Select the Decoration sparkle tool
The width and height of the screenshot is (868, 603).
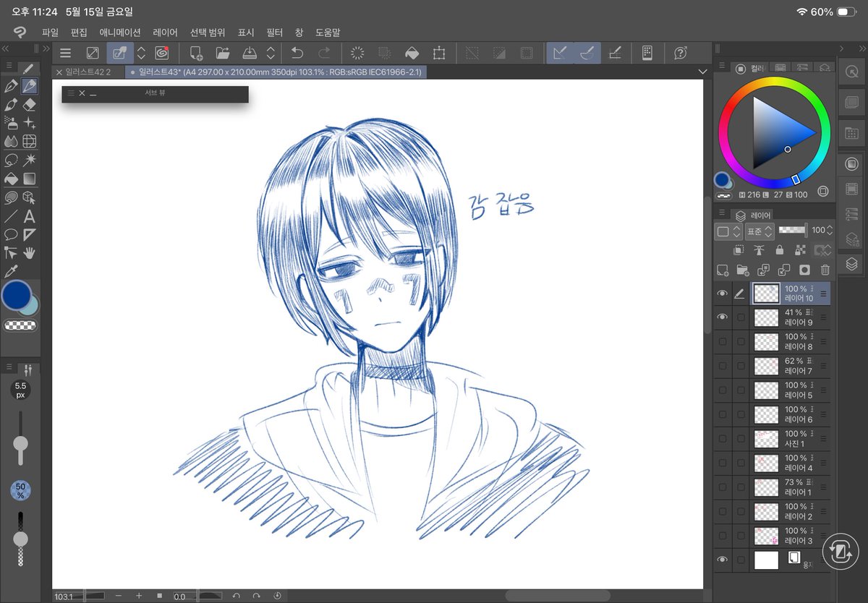pyautogui.click(x=30, y=123)
